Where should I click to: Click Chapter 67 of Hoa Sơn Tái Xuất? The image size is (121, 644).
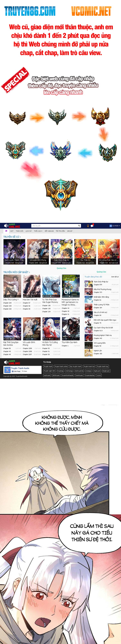pos(27,303)
